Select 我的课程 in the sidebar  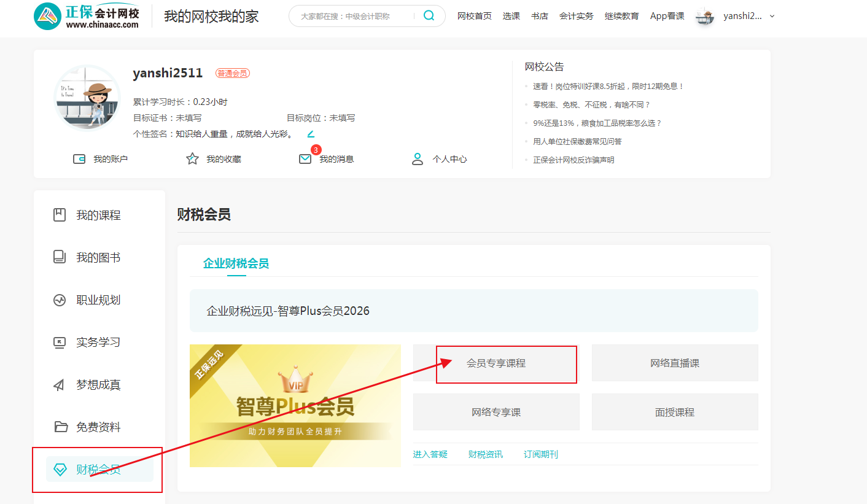[99, 215]
